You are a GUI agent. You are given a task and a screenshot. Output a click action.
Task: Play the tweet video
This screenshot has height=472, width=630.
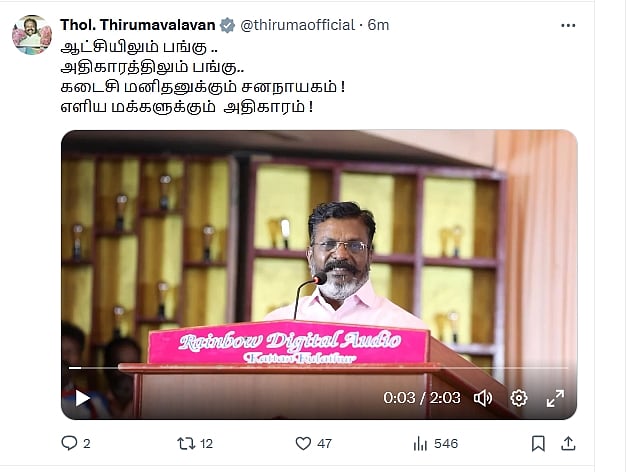82,398
